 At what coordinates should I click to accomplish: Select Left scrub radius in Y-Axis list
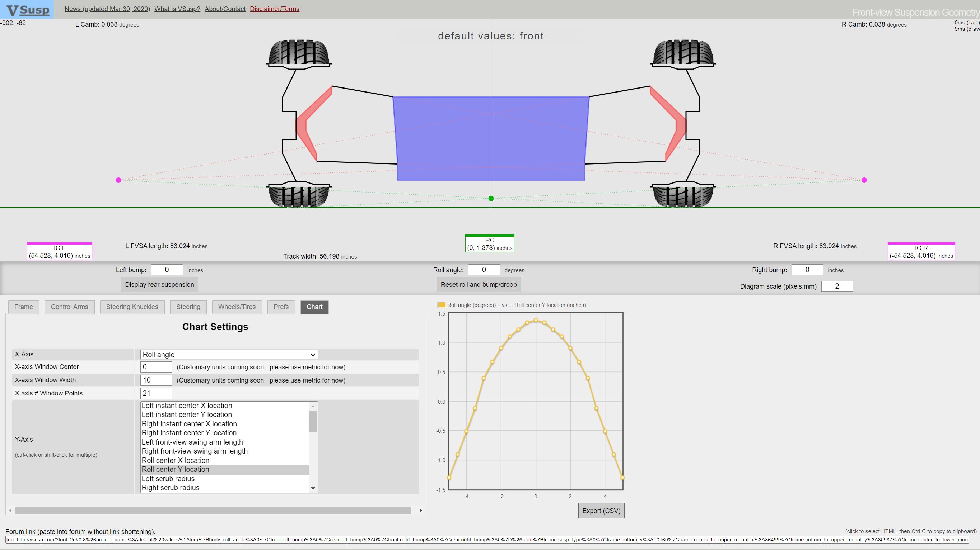click(x=168, y=479)
